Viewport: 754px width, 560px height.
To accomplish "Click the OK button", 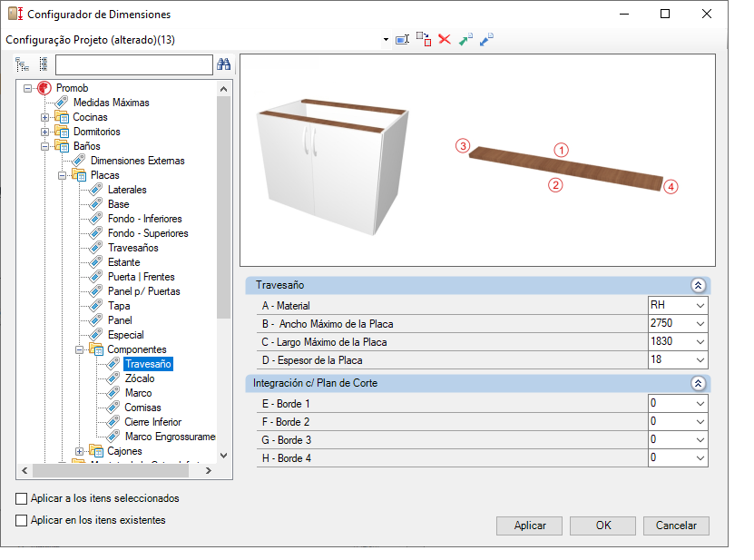I will (x=603, y=526).
